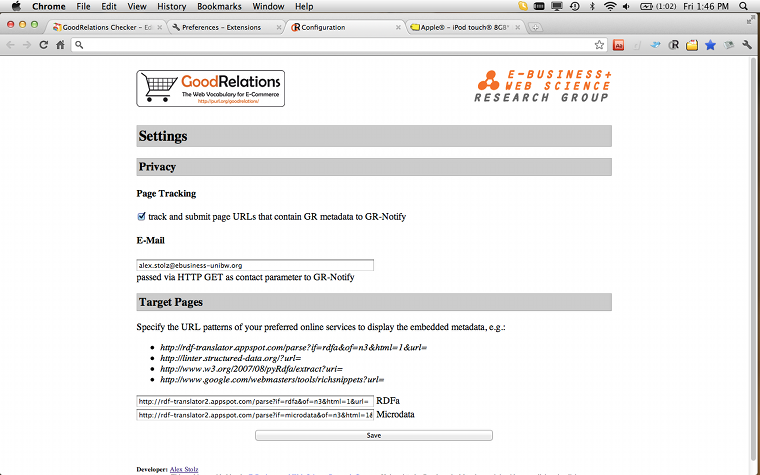Open display mirroring menu icon
The image size is (760, 475).
(556, 6)
